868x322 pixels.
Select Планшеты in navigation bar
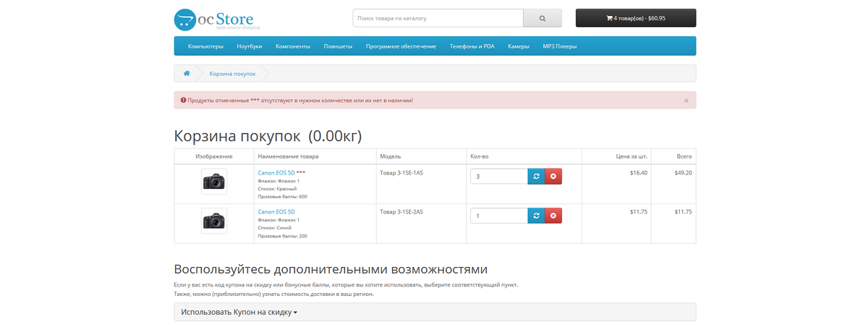[338, 46]
